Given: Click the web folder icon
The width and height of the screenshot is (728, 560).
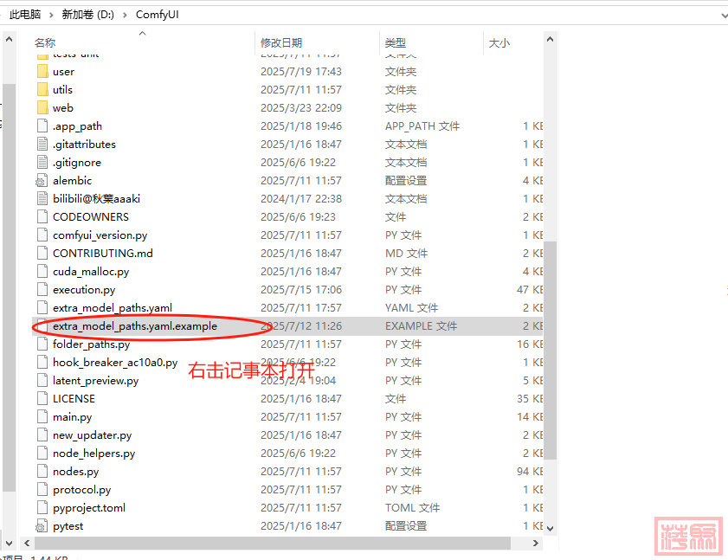Looking at the screenshot, I should 42,108.
